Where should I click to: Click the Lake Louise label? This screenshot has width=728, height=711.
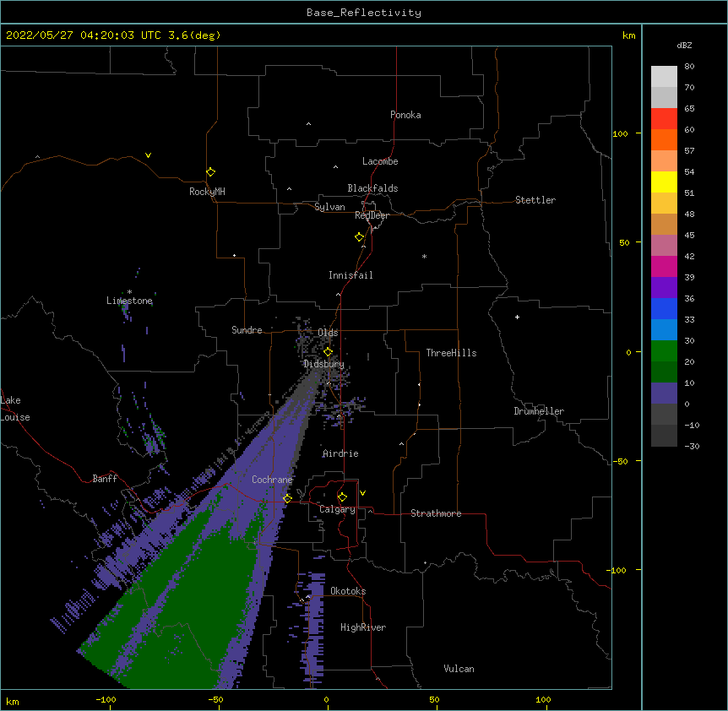pyautogui.click(x=15, y=409)
